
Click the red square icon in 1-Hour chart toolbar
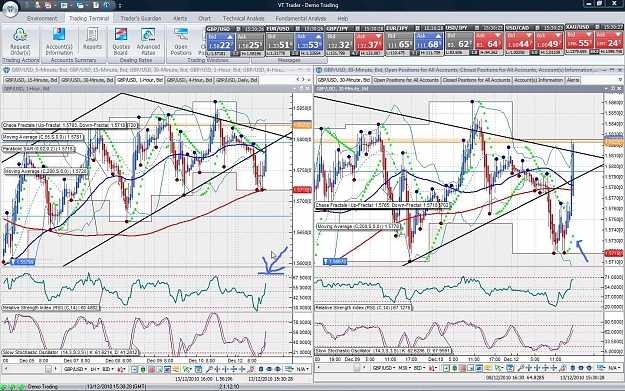coord(151,369)
